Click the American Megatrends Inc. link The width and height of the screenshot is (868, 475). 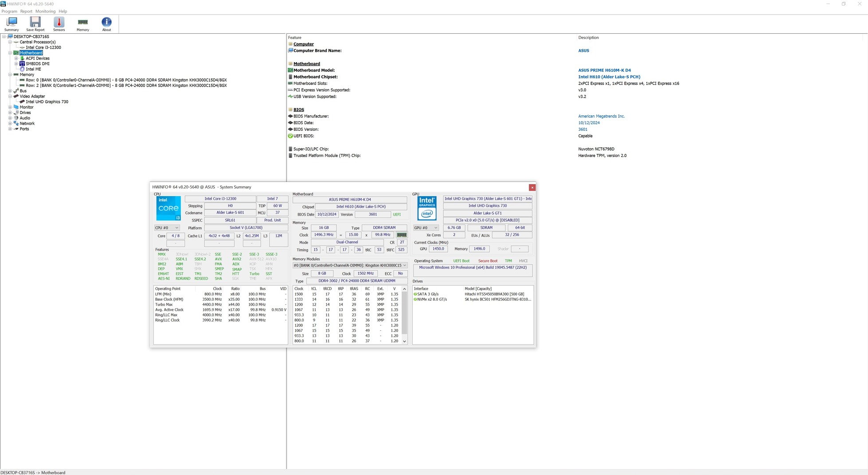click(601, 116)
